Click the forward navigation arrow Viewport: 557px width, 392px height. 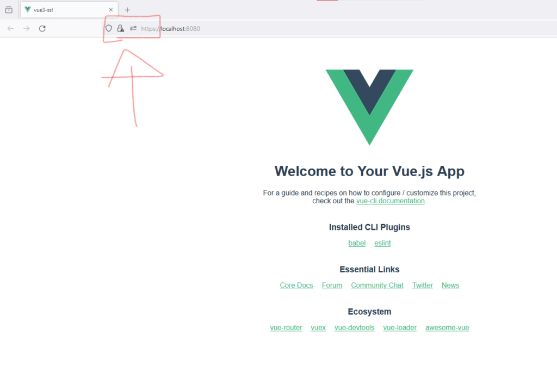click(x=26, y=29)
